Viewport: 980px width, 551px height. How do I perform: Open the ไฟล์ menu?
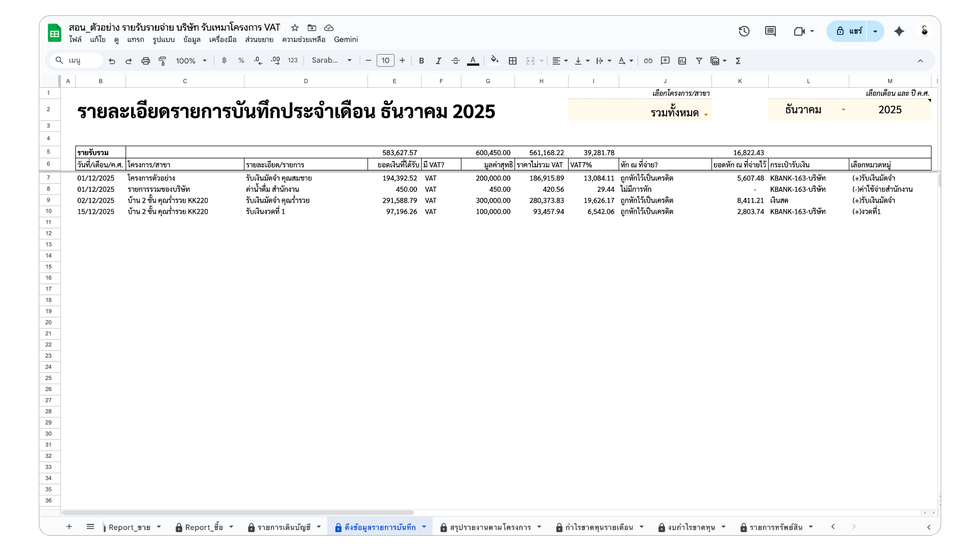click(76, 39)
